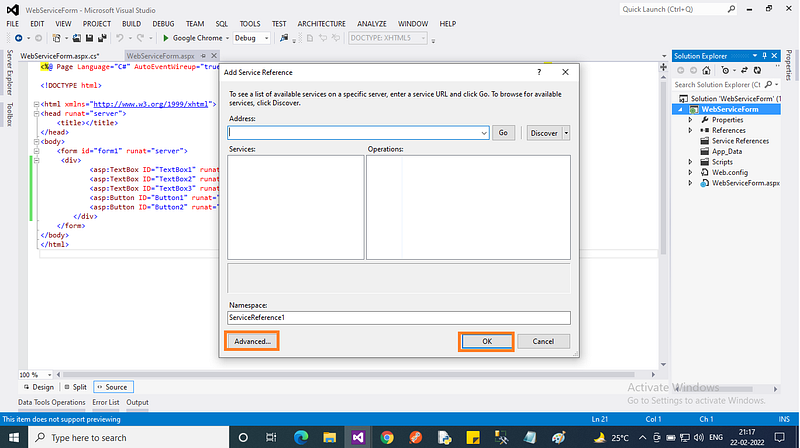Click the Namespace field ServiceReference1
This screenshot has width=800, height=448.
pyautogui.click(x=398, y=317)
